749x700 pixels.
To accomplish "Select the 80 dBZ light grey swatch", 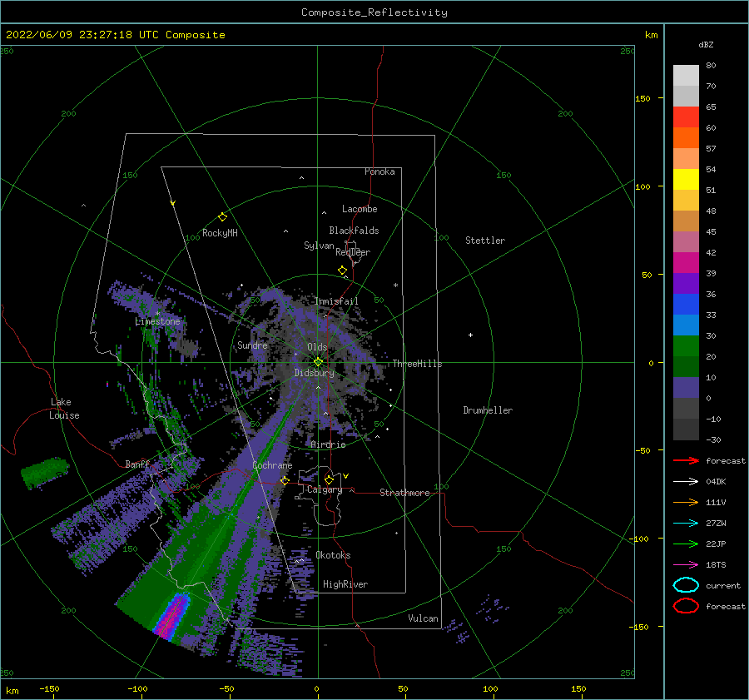I will 686,76.
